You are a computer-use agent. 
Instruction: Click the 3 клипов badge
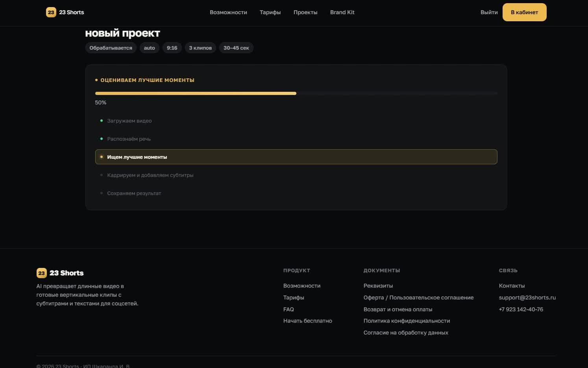[x=200, y=48]
